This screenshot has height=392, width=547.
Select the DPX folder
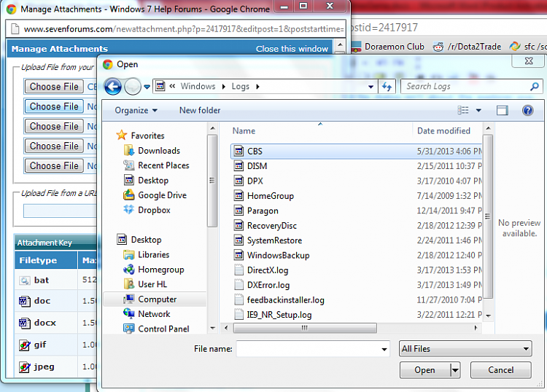pyautogui.click(x=356, y=181)
